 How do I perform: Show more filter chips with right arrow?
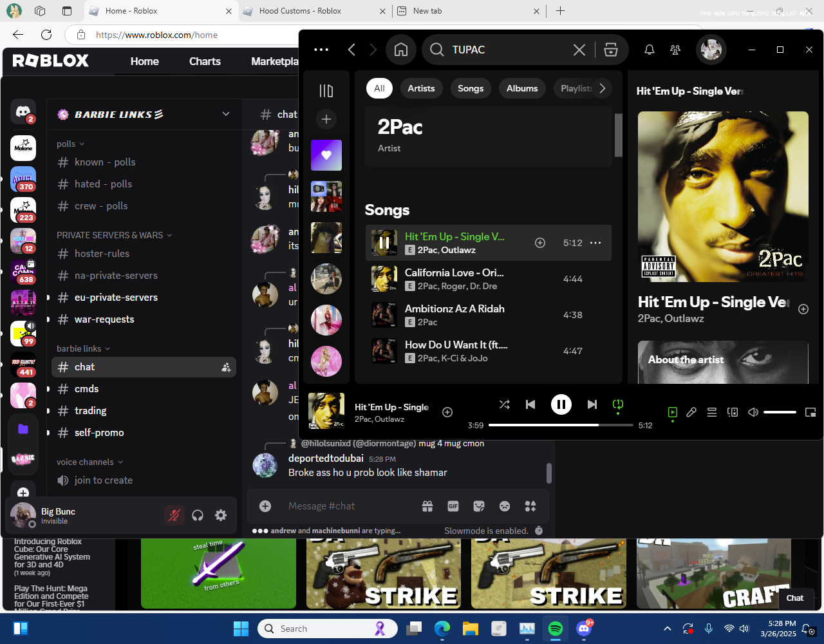pyautogui.click(x=602, y=88)
